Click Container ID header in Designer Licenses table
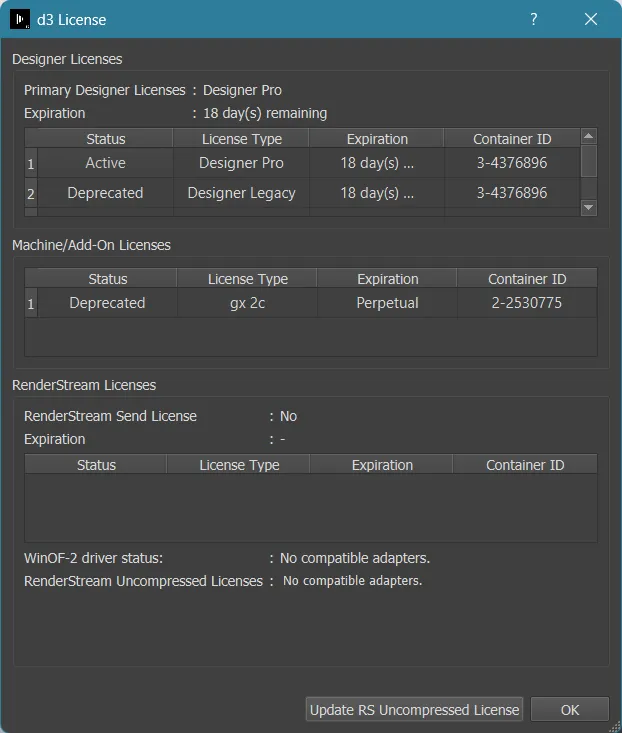The image size is (622, 733). [512, 139]
